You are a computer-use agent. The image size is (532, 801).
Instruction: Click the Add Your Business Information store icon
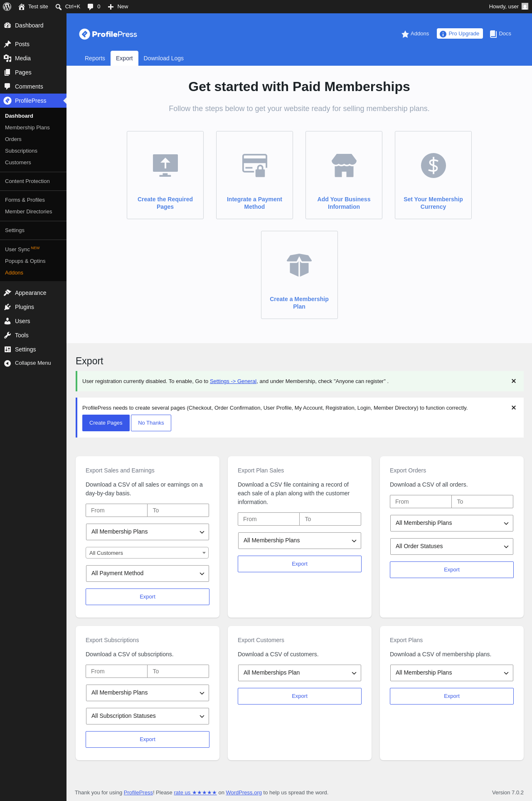point(344,166)
